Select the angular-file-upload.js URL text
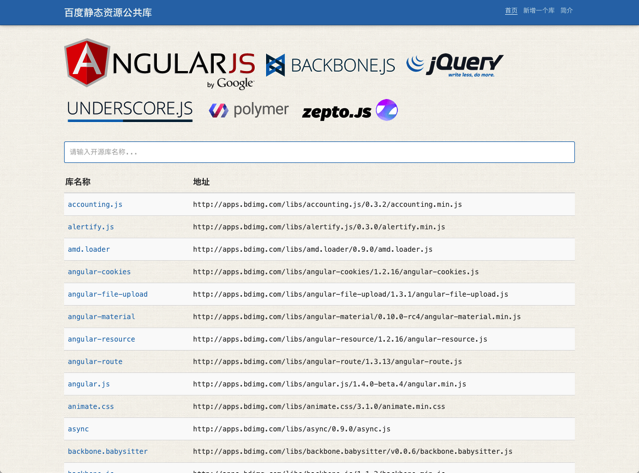 350,294
